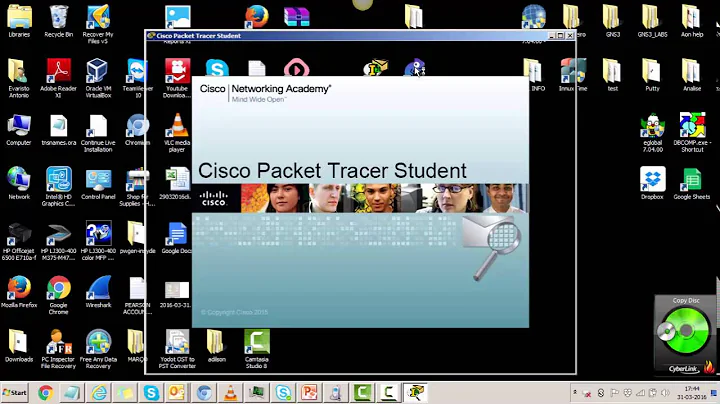The height and width of the screenshot is (404, 720).
Task: Open the Windows Start menu
Action: point(14,393)
